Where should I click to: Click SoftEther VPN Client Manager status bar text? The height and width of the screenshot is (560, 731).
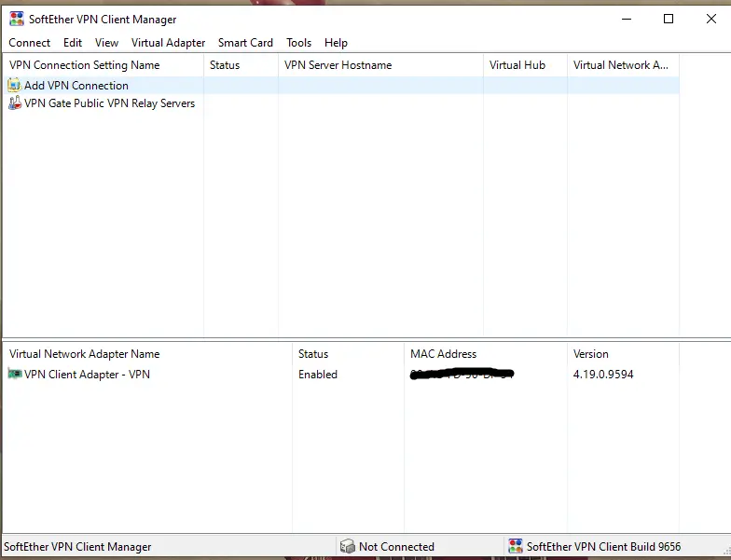77,546
